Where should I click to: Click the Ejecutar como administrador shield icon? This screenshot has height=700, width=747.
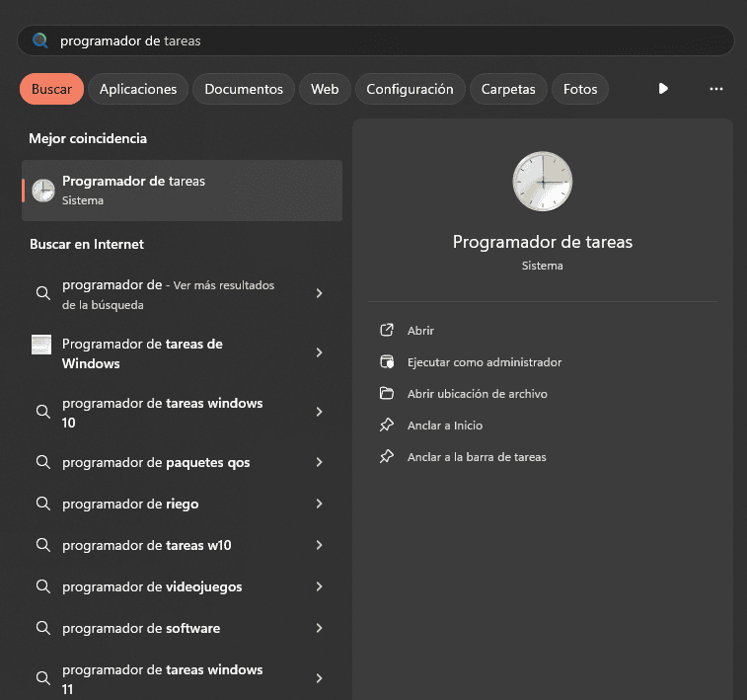[387, 361]
